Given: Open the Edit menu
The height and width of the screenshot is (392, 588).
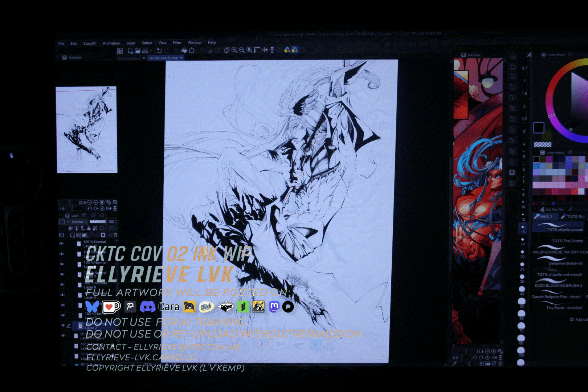Looking at the screenshot, I should (74, 44).
